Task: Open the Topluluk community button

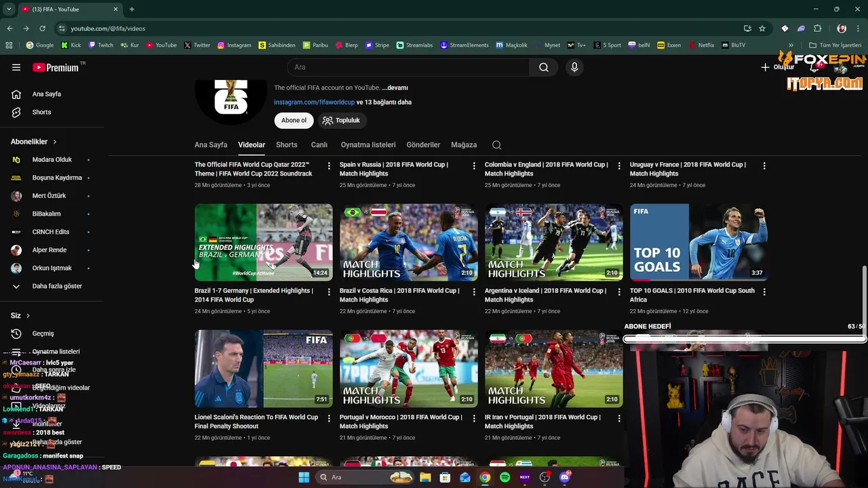Action: (x=341, y=120)
